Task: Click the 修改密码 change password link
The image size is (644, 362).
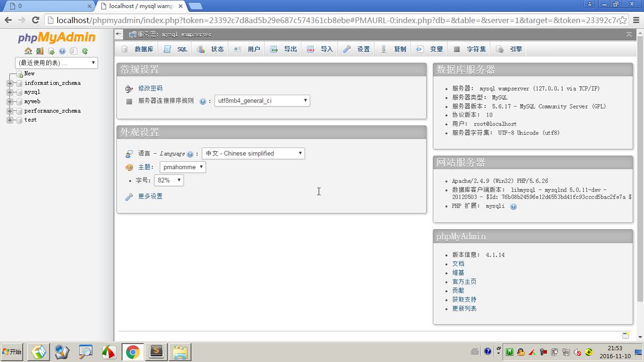Action: [150, 89]
